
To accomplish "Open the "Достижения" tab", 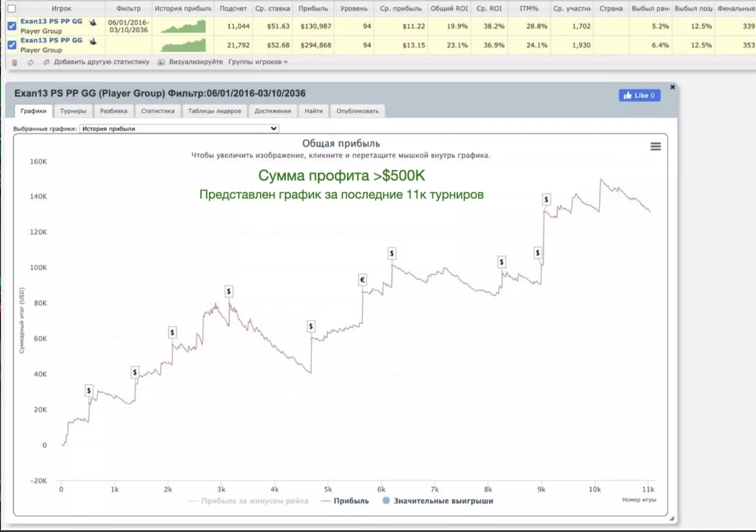I will click(x=273, y=111).
